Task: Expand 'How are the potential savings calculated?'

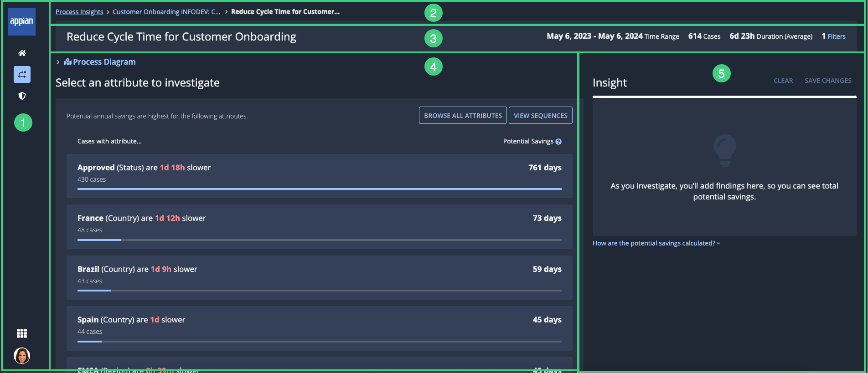Action: [656, 243]
